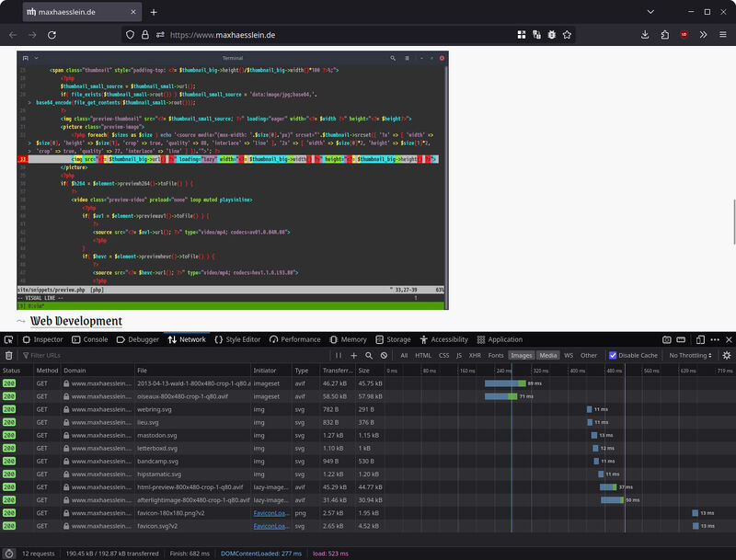Open the network settings gear icon
The image size is (736, 560).
tap(726, 355)
